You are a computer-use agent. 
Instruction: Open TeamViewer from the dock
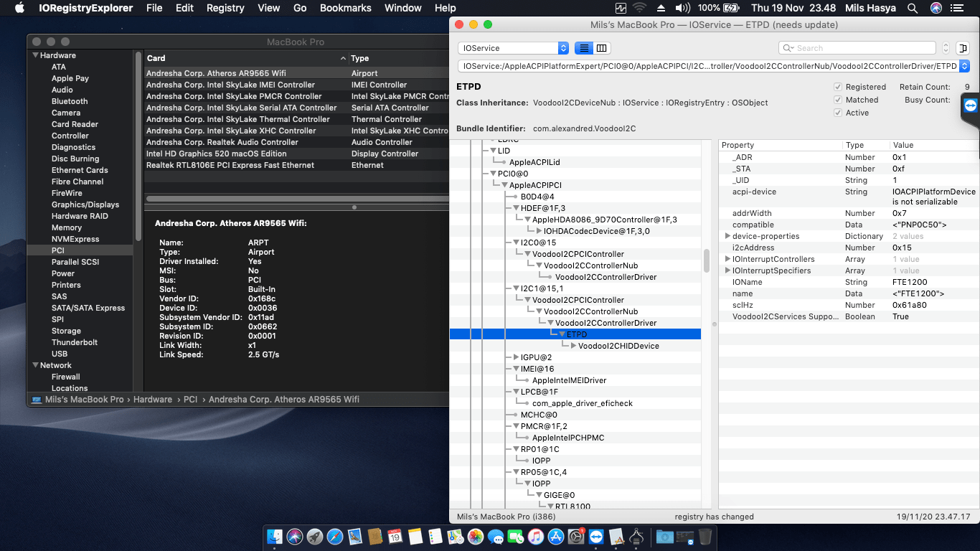(596, 536)
